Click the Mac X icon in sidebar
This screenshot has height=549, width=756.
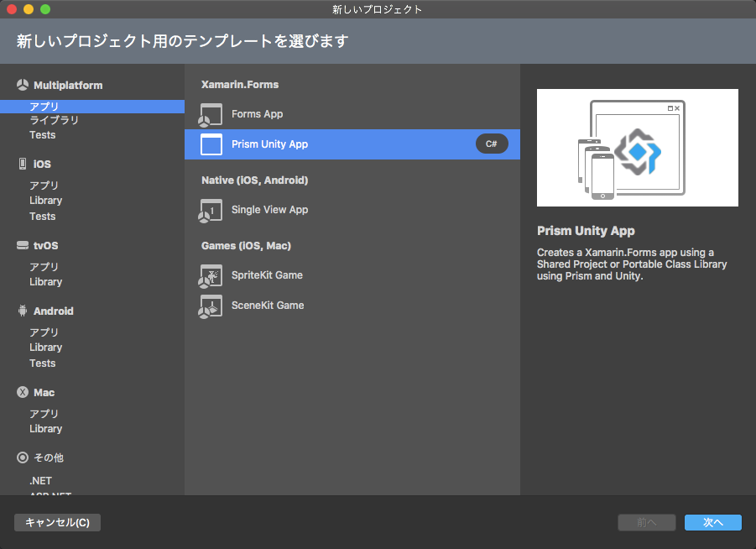[x=23, y=392]
